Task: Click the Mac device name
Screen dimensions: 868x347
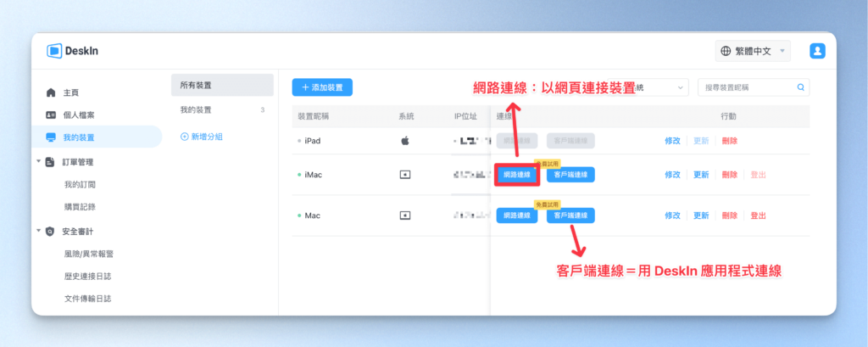Action: (x=312, y=215)
